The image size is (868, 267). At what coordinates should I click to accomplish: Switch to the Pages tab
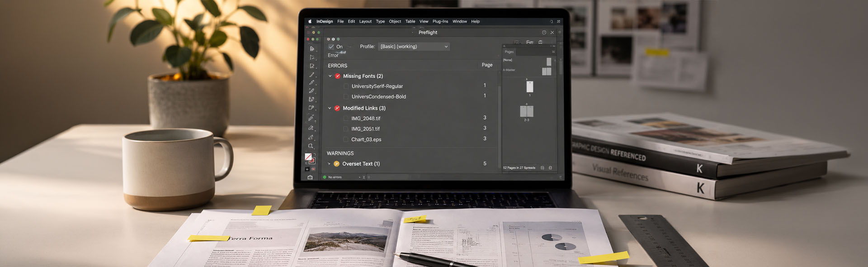[509, 52]
